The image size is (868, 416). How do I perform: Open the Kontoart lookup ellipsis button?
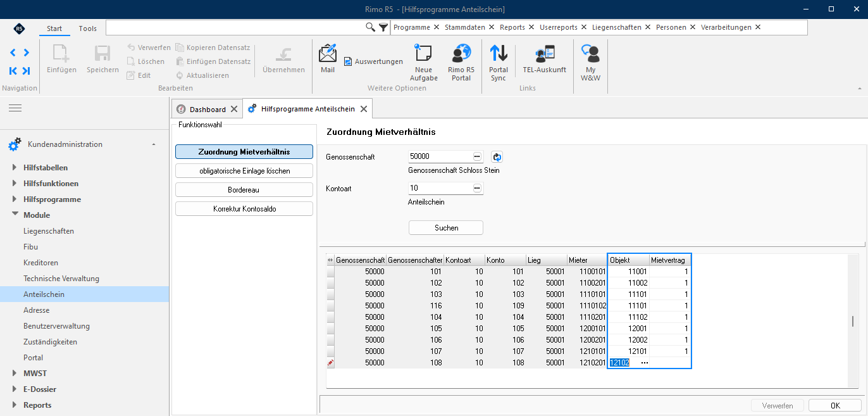(x=477, y=188)
